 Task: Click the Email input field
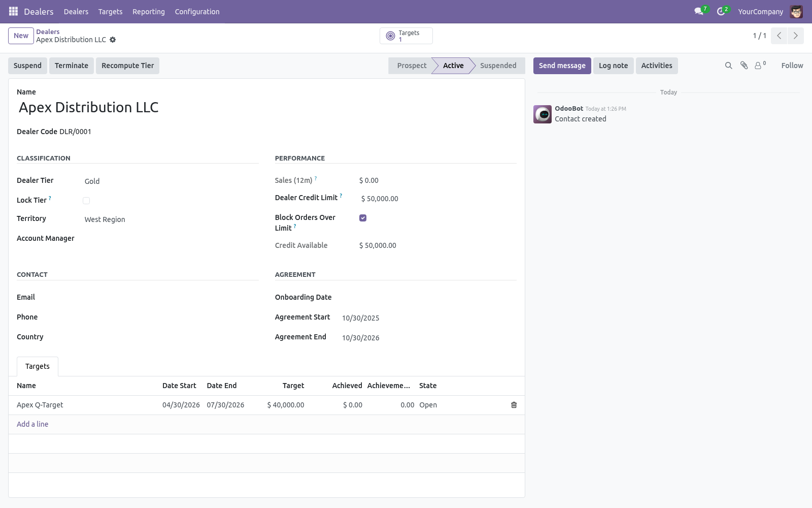point(171,298)
